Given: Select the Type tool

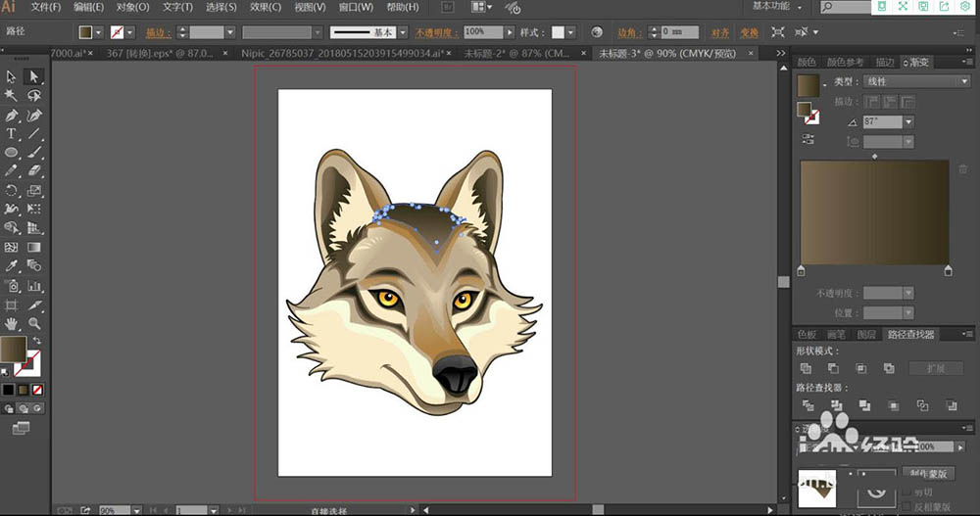Looking at the screenshot, I should click(12, 133).
